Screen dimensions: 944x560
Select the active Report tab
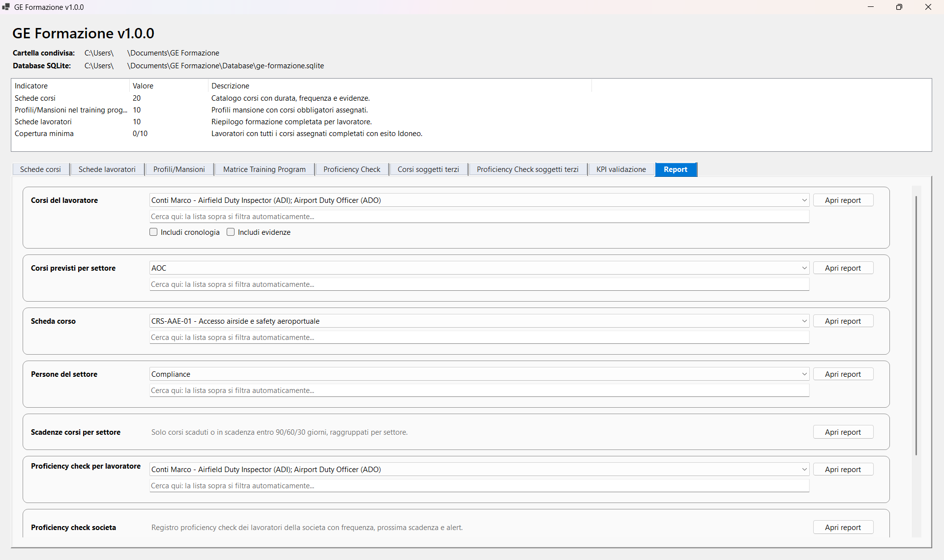(x=676, y=169)
